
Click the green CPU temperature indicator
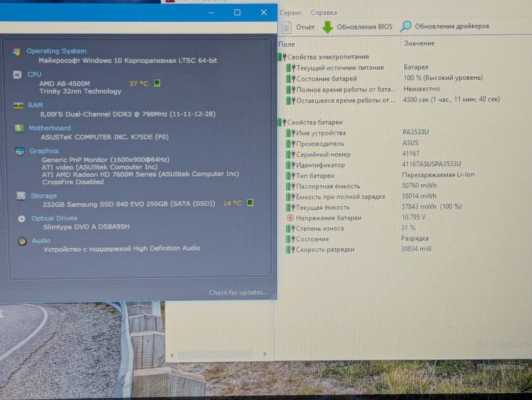click(157, 83)
